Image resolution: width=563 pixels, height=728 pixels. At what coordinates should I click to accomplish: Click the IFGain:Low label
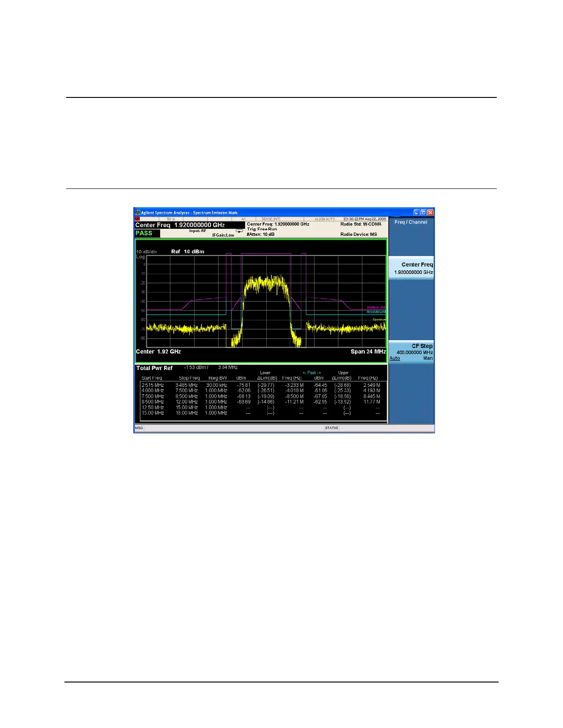(x=223, y=235)
